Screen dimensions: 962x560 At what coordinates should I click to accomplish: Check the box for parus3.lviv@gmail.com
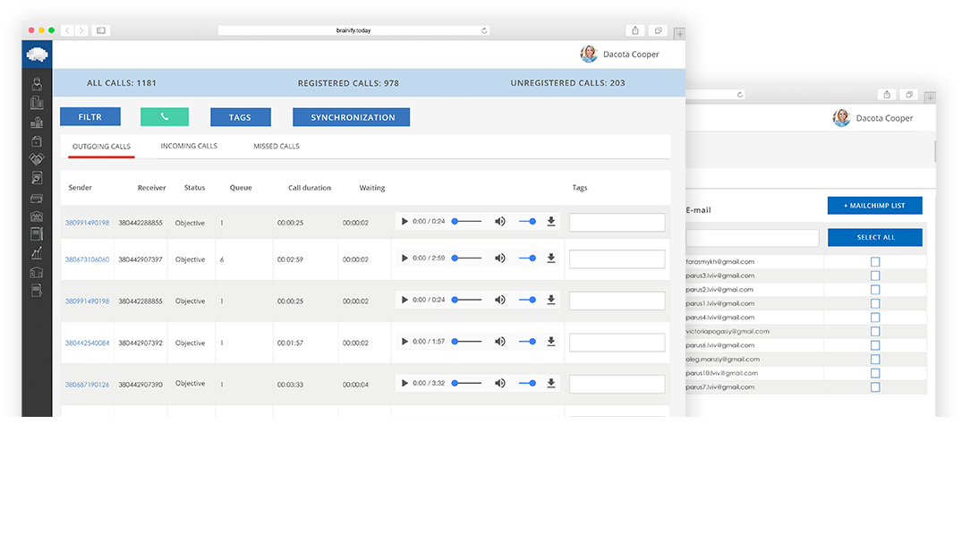point(875,276)
